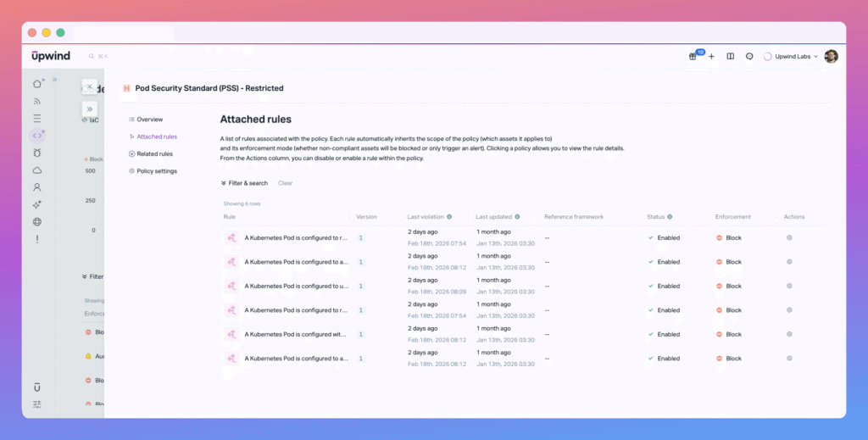
Task: Open the chat bubble icon in header
Action: (749, 57)
